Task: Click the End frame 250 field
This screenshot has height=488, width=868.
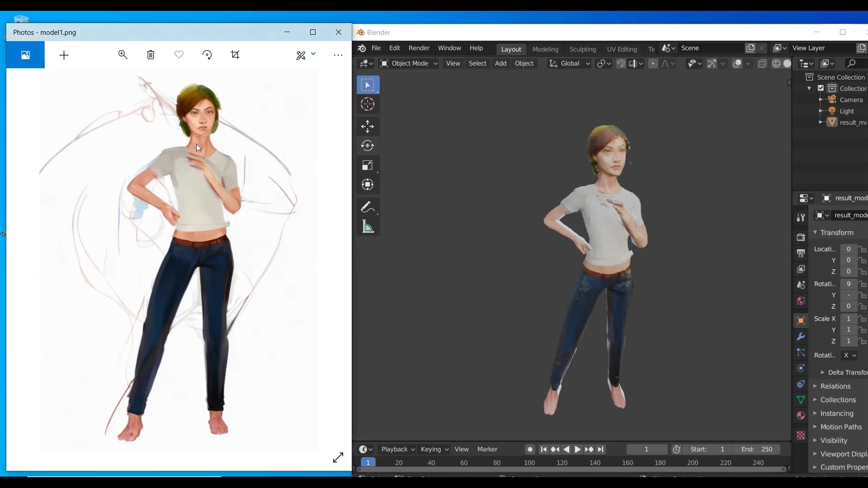Action: (x=758, y=449)
